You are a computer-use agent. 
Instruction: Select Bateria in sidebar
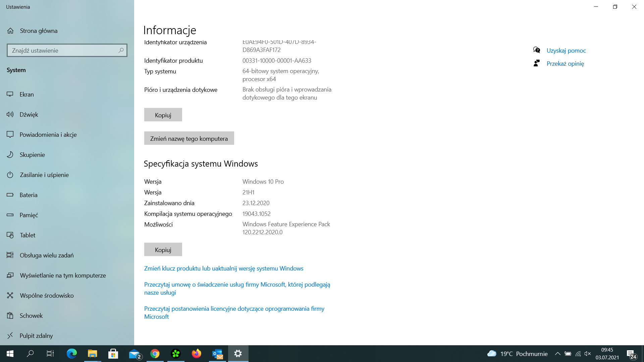(67, 195)
